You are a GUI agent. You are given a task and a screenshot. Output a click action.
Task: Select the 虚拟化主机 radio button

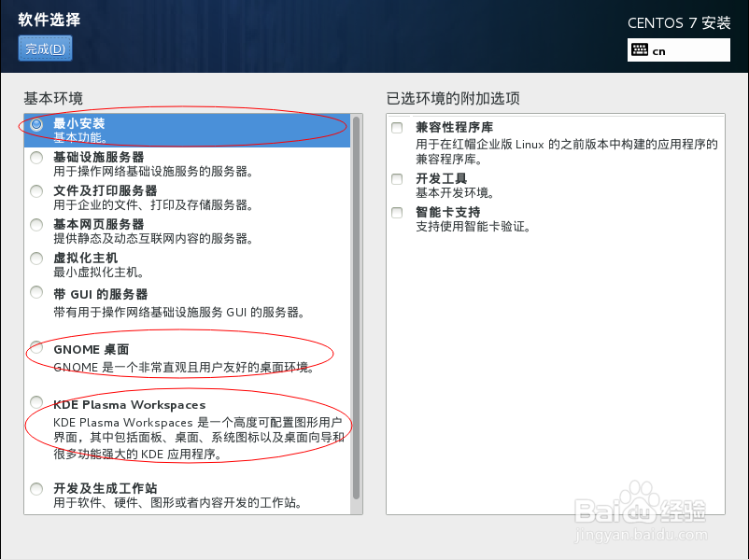coord(36,259)
